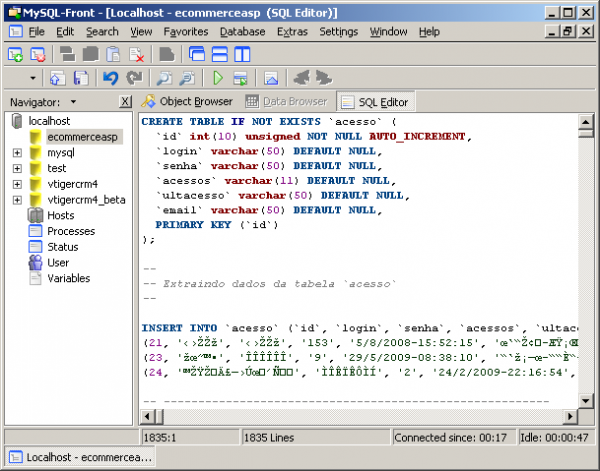Close the Navigator panel with X button

tap(125, 102)
